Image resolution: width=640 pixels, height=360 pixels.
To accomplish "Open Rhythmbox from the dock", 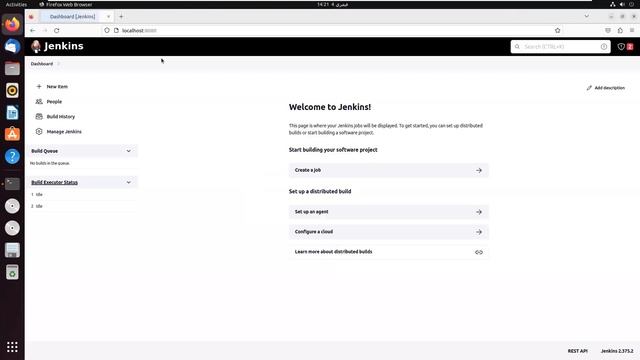I will pos(12,91).
